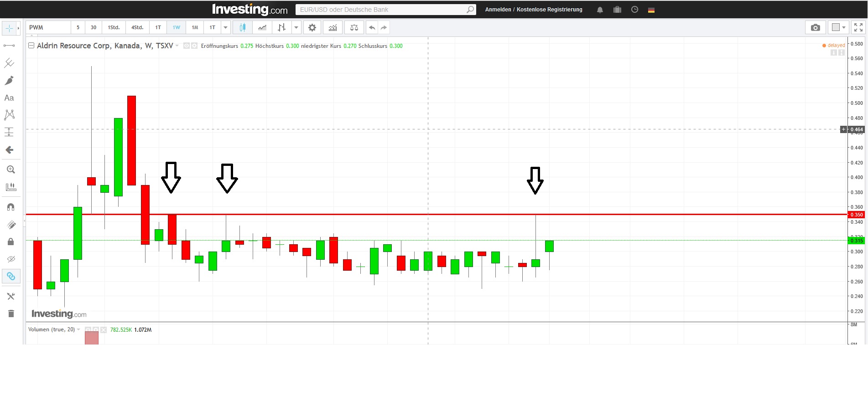Open Volumen indicator dropdown arrow
The image size is (868, 401).
pos(78,329)
